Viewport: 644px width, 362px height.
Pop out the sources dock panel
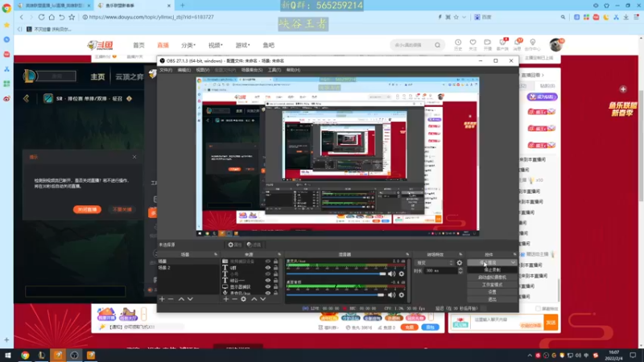[279, 254]
